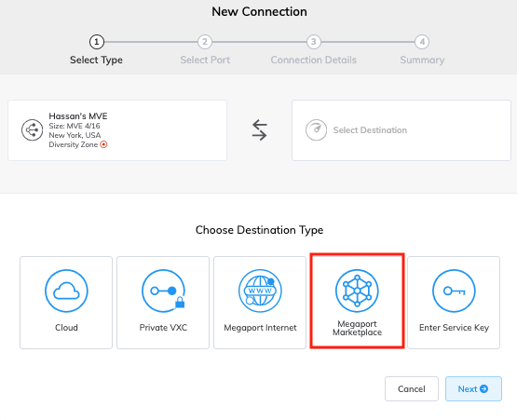Click the Connection Details step label

(314, 60)
